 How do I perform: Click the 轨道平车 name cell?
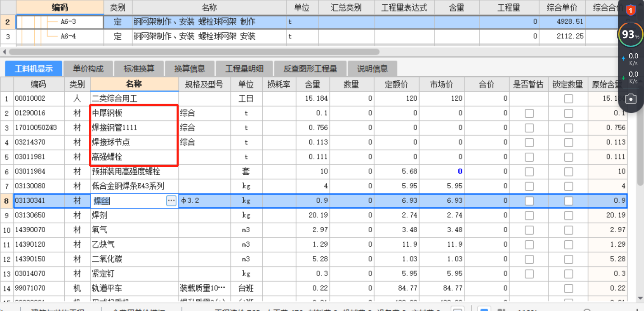click(x=135, y=289)
